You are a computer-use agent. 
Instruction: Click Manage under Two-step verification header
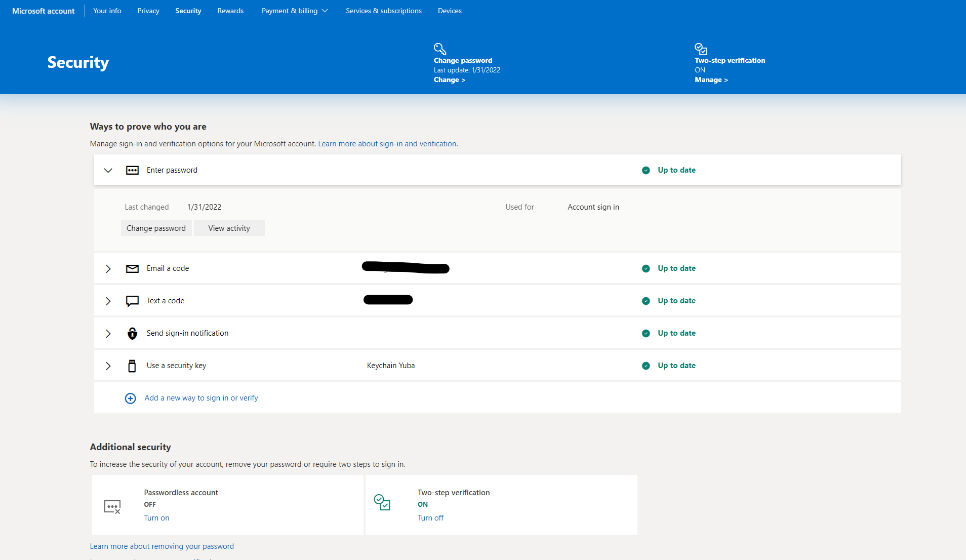pos(710,80)
